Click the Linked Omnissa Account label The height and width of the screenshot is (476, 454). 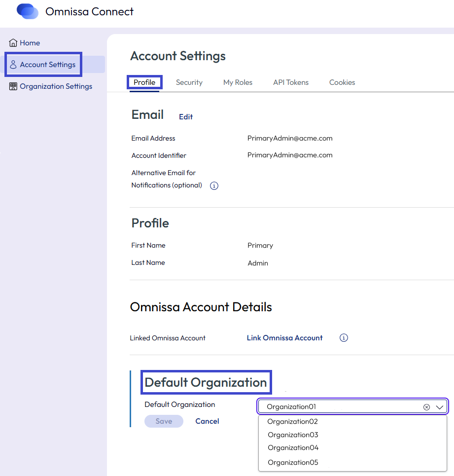(168, 338)
